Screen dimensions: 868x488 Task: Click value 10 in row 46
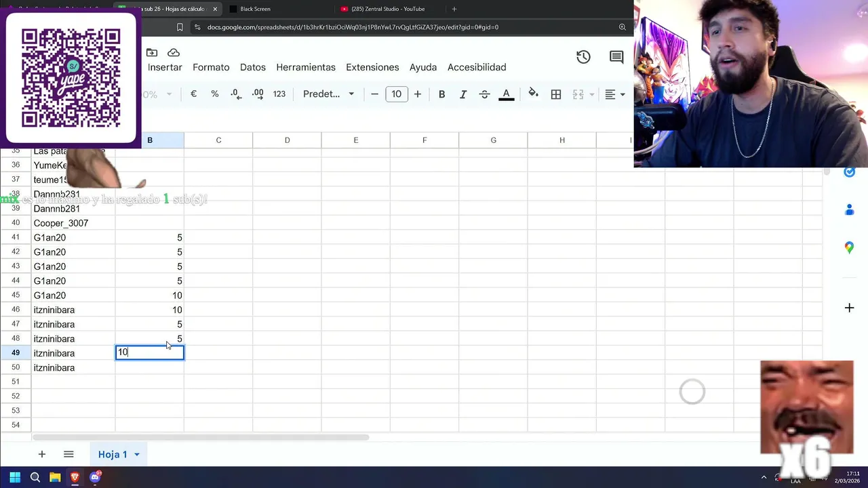click(150, 310)
